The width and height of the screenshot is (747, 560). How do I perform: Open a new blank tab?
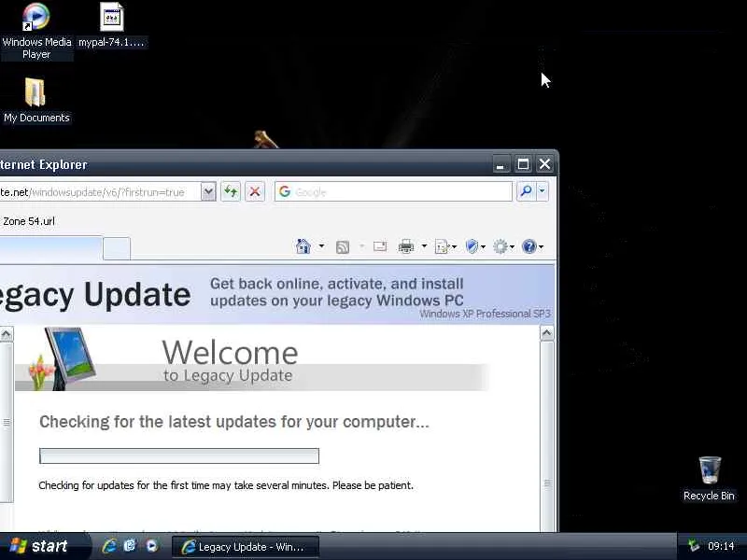point(117,248)
